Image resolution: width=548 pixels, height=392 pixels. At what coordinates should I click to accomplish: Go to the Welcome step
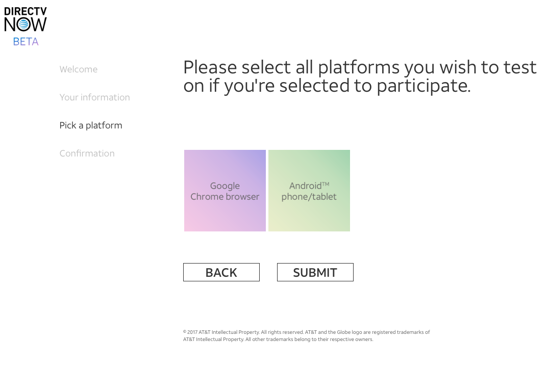click(x=79, y=69)
